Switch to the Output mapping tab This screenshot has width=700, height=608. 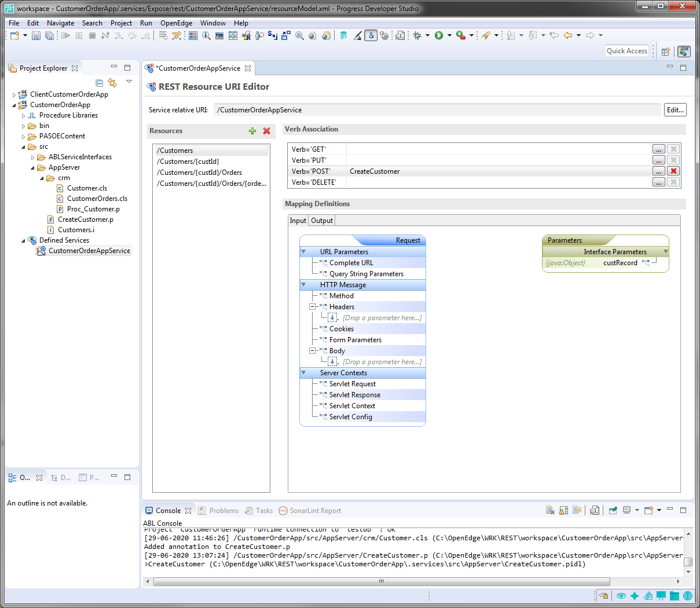click(322, 221)
